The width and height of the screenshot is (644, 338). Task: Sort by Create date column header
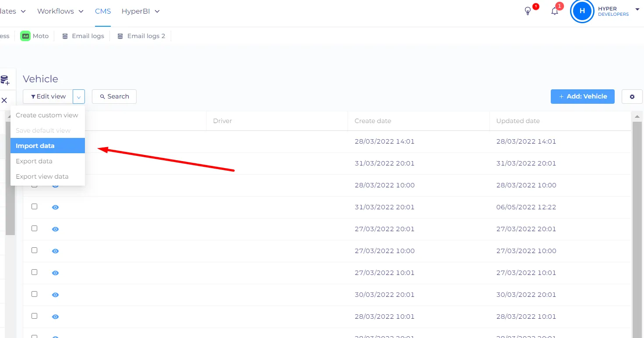pos(419,121)
